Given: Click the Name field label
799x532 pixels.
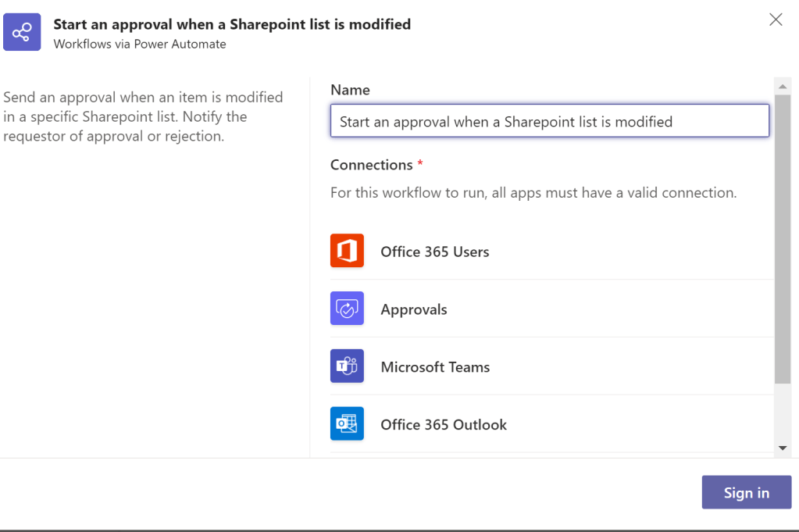Looking at the screenshot, I should click(x=350, y=90).
